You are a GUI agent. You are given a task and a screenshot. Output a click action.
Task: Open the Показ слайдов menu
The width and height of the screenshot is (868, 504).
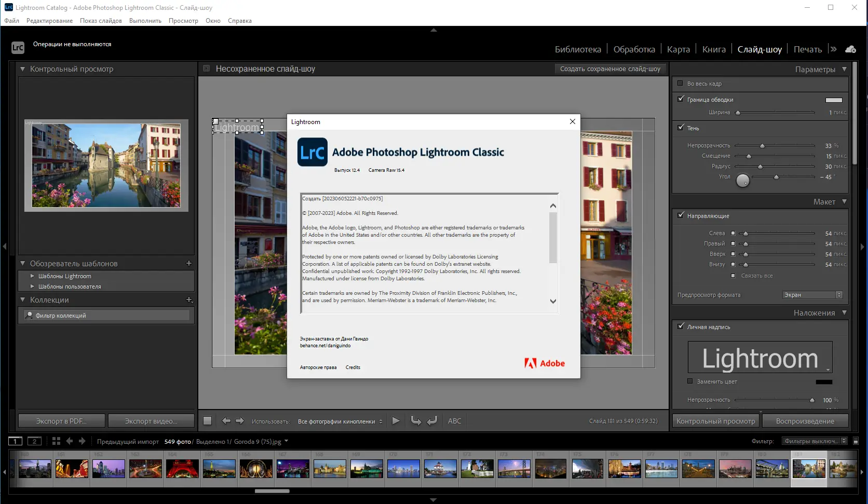pyautogui.click(x=100, y=21)
